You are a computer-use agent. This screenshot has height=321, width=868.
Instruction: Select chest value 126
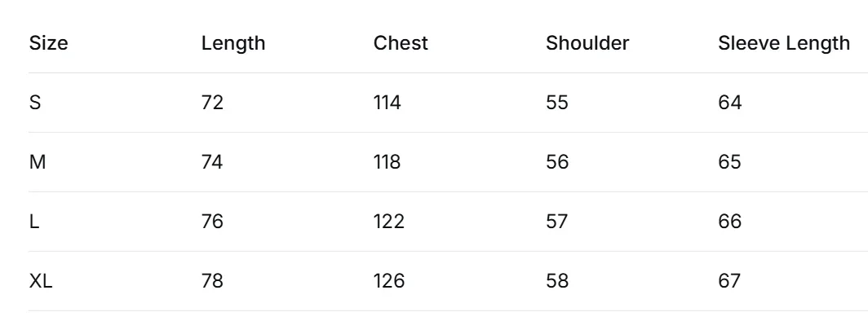389,281
